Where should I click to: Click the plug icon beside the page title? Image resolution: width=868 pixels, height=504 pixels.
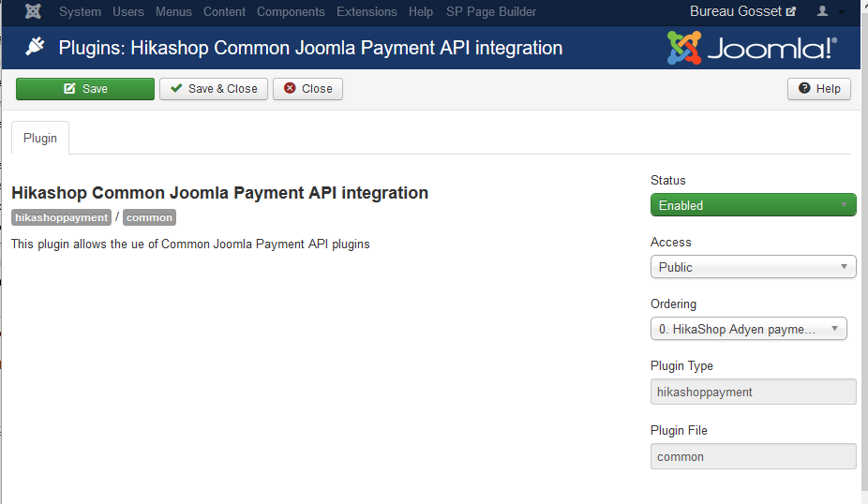(x=35, y=47)
